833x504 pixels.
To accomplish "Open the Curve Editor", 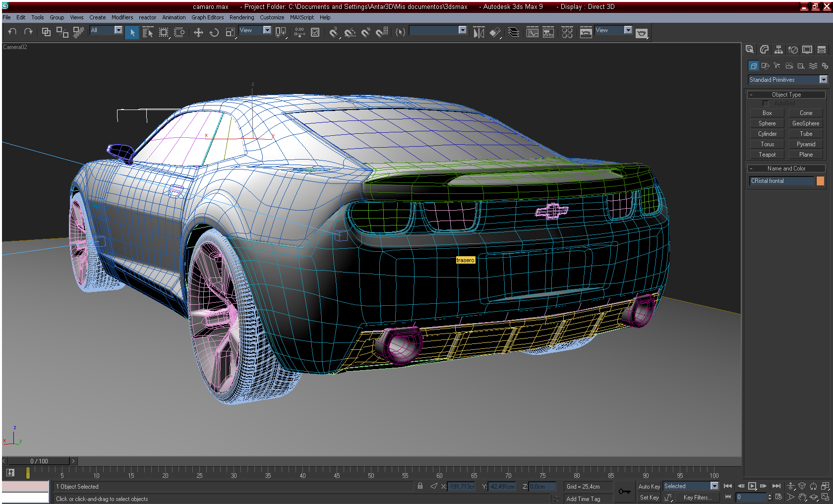I will click(533, 32).
